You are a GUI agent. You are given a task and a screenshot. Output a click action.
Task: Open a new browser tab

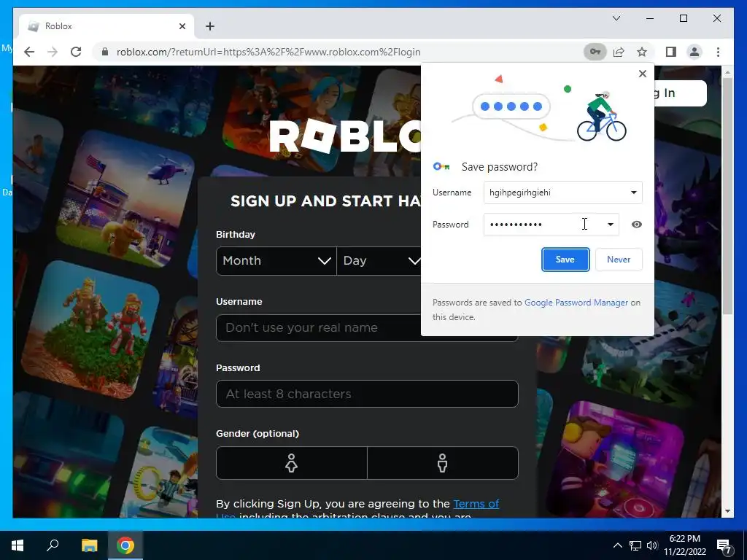pyautogui.click(x=209, y=26)
